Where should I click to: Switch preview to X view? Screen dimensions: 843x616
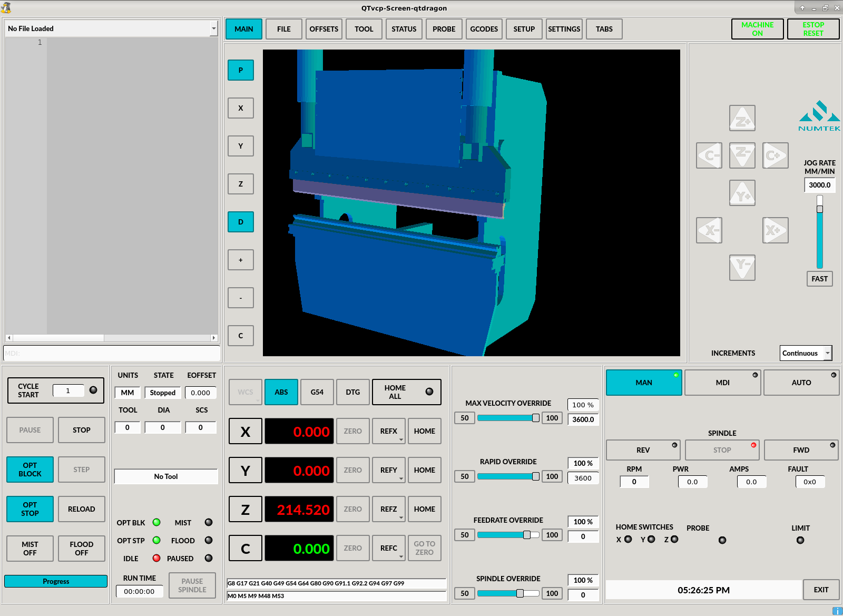tap(241, 108)
